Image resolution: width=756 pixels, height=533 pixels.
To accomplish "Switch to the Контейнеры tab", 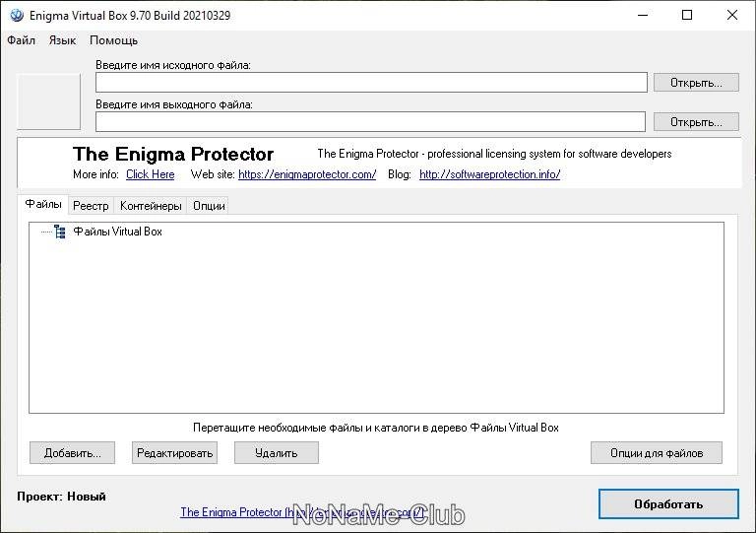I will [x=151, y=206].
